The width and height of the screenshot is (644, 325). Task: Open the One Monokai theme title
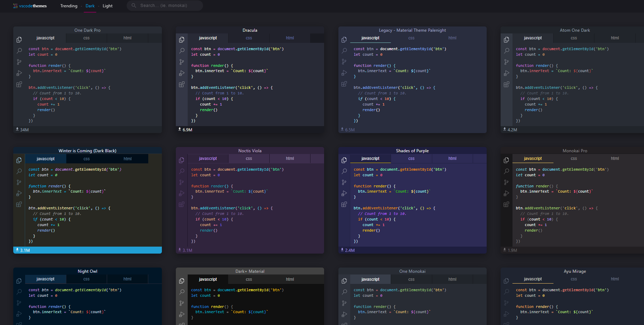tap(412, 271)
